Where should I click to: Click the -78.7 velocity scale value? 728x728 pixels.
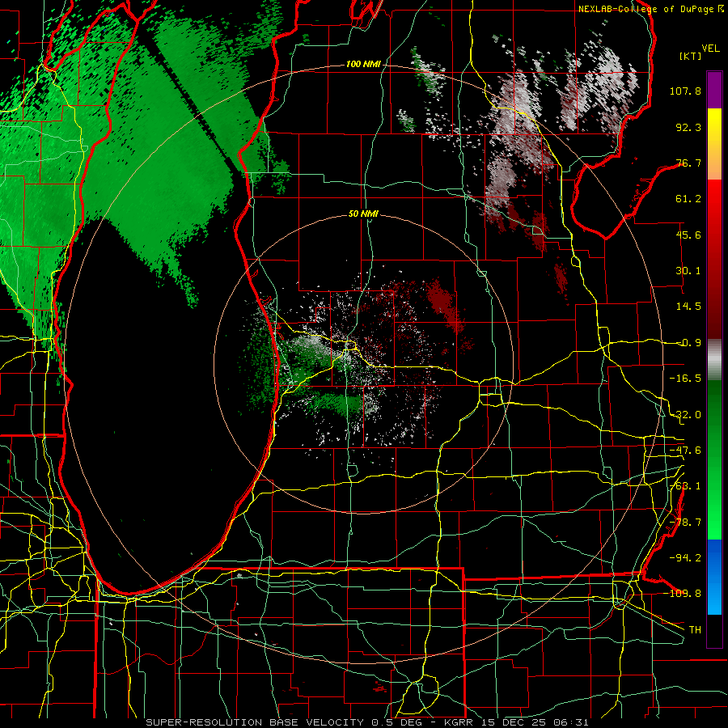685,523
